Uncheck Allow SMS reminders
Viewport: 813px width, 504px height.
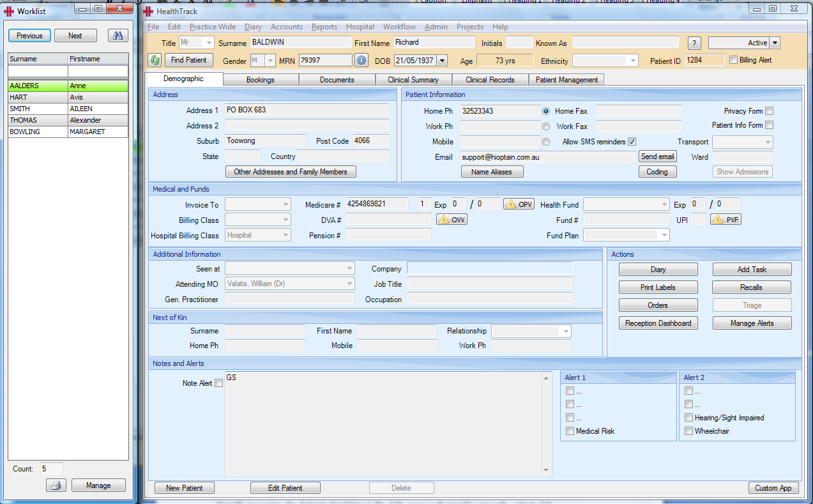pos(632,142)
